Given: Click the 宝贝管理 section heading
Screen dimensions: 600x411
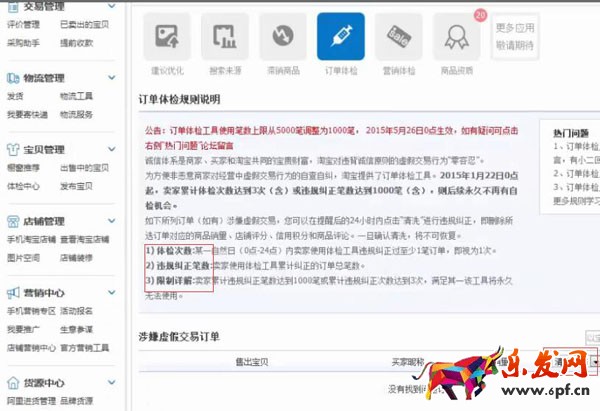Looking at the screenshot, I should (x=44, y=150).
